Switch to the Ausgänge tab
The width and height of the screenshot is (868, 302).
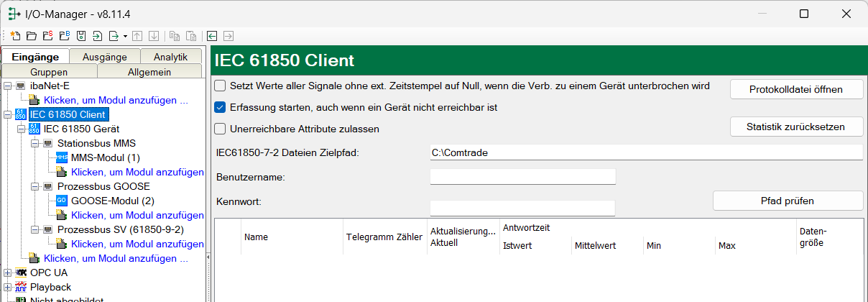(105, 57)
